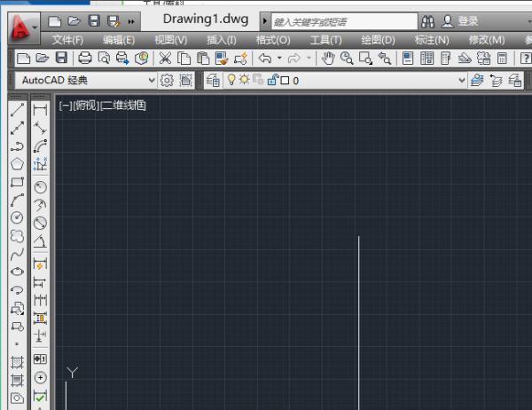Viewport: 532px width, 410px height.
Task: Open the 编辑(E) menu
Action: point(119,40)
